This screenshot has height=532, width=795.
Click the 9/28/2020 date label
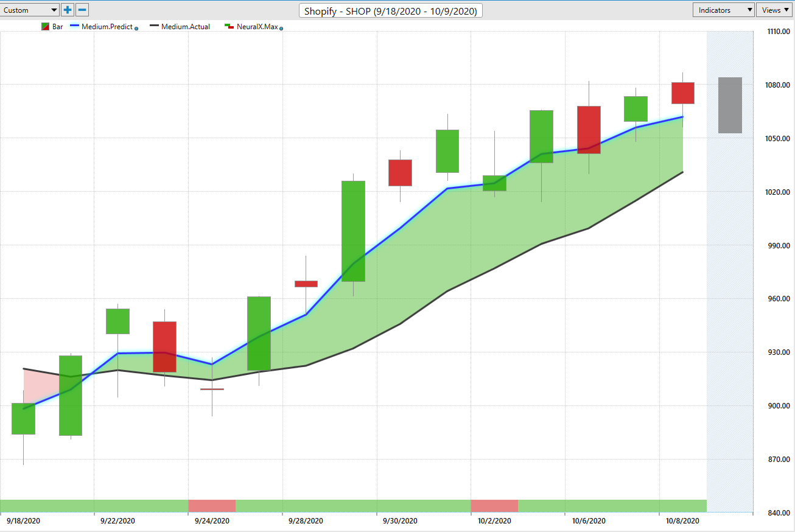(x=306, y=521)
